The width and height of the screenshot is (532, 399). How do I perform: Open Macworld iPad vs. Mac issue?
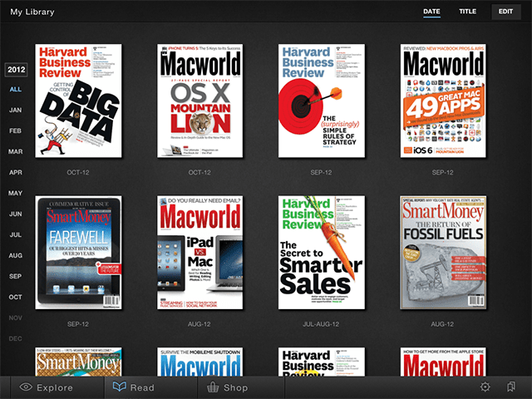point(199,253)
